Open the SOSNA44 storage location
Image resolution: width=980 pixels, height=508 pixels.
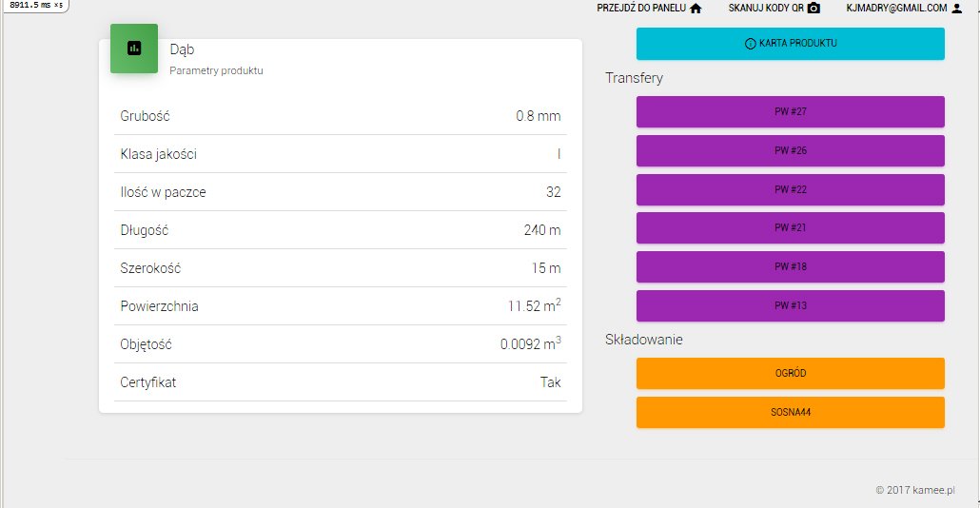click(x=790, y=412)
